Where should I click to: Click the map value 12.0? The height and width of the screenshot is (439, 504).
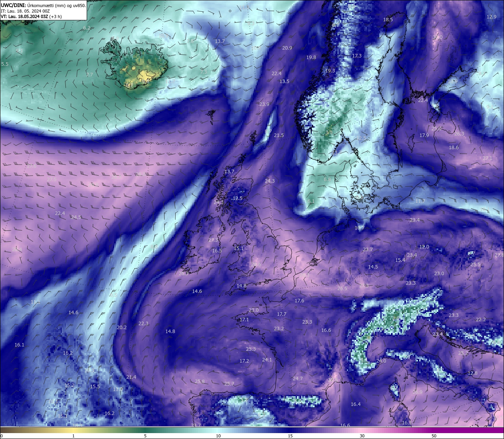[424, 247]
